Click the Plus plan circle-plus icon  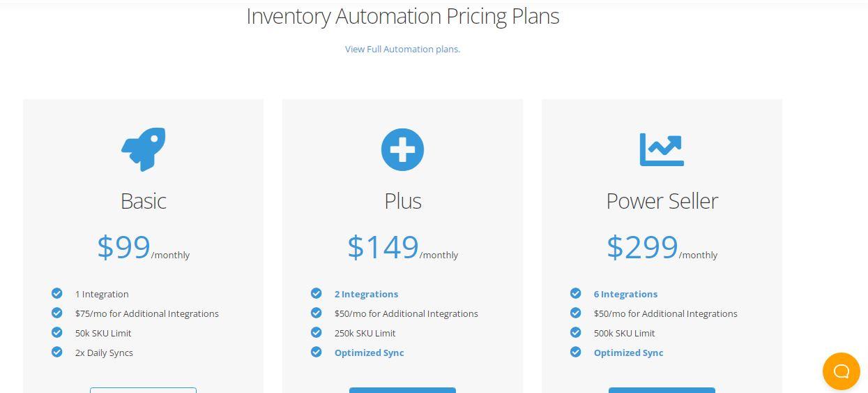402,149
